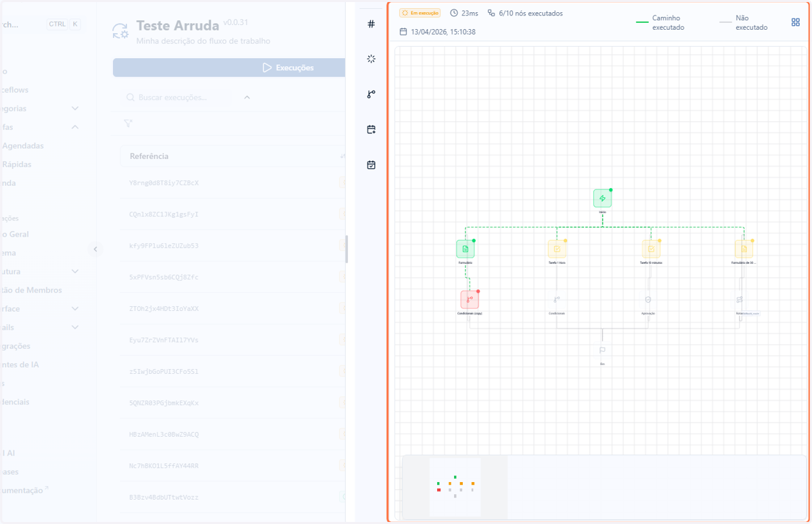This screenshot has width=812, height=524.
Task: Select the git branch icon in vertical toolbar
Action: (x=371, y=94)
